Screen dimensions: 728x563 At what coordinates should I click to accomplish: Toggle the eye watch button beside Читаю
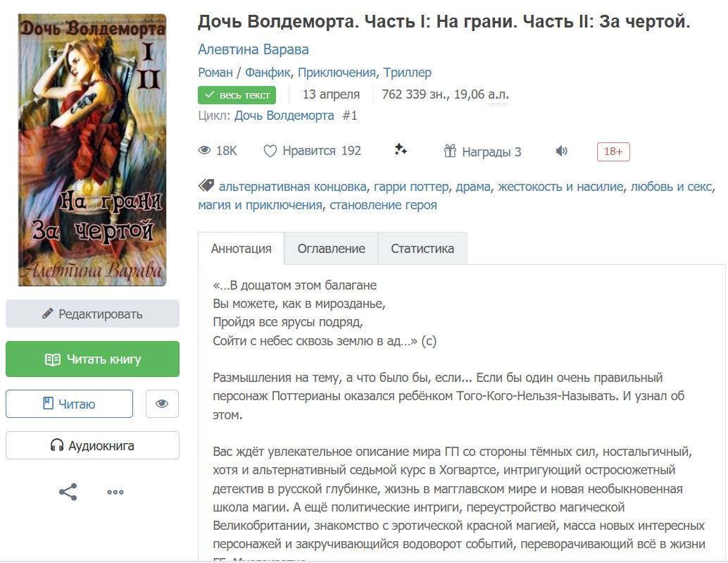coord(162,404)
